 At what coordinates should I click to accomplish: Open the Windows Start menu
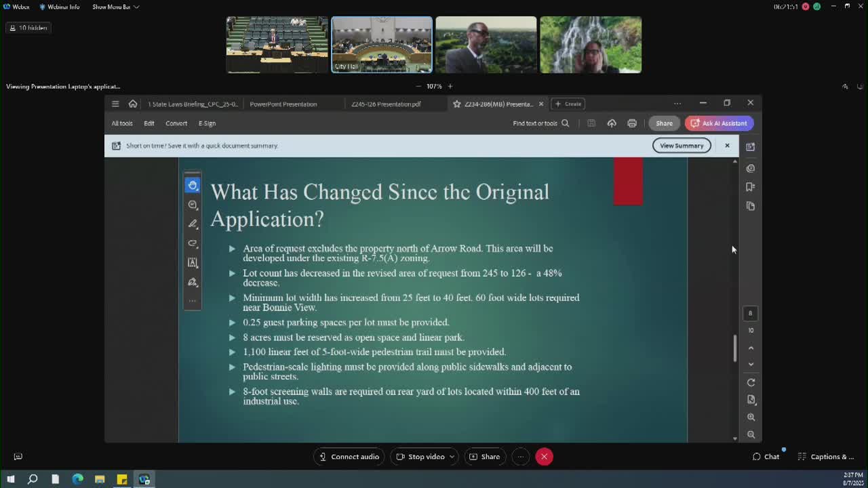point(10,479)
